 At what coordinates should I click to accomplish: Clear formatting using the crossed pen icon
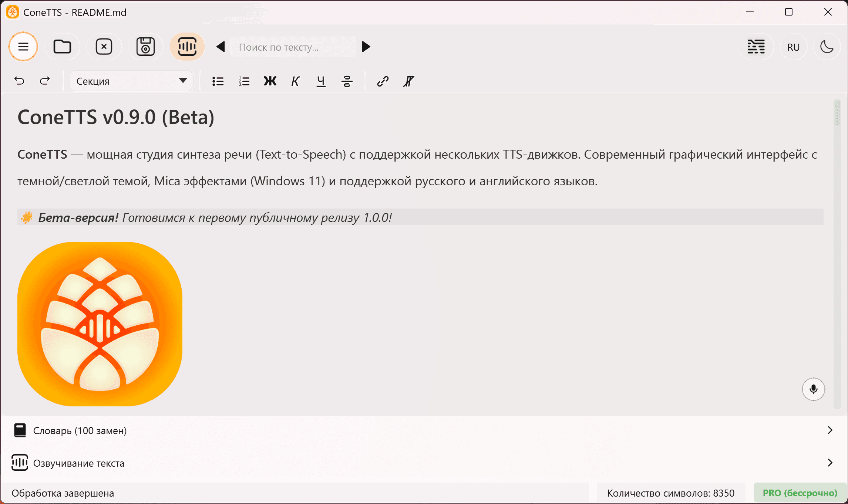[408, 81]
